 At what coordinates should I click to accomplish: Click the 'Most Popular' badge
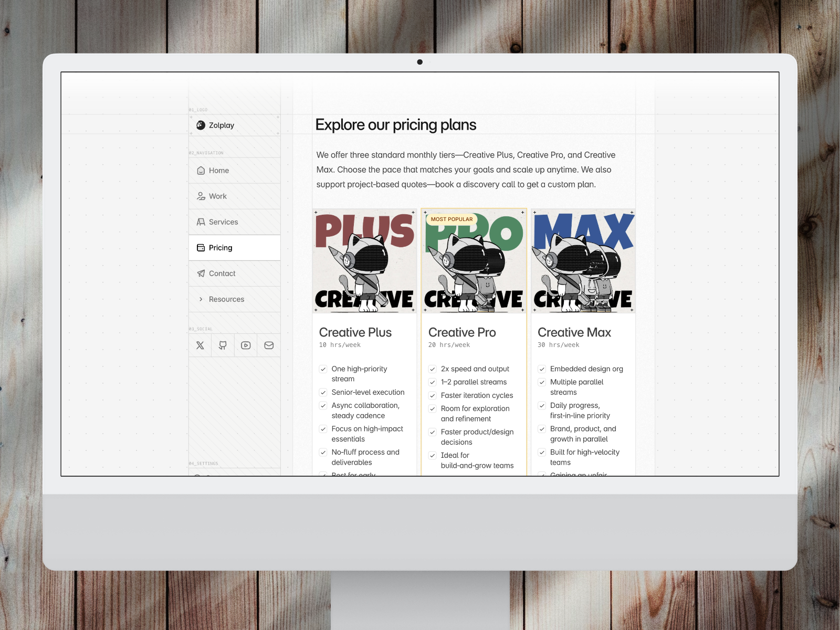(x=451, y=219)
